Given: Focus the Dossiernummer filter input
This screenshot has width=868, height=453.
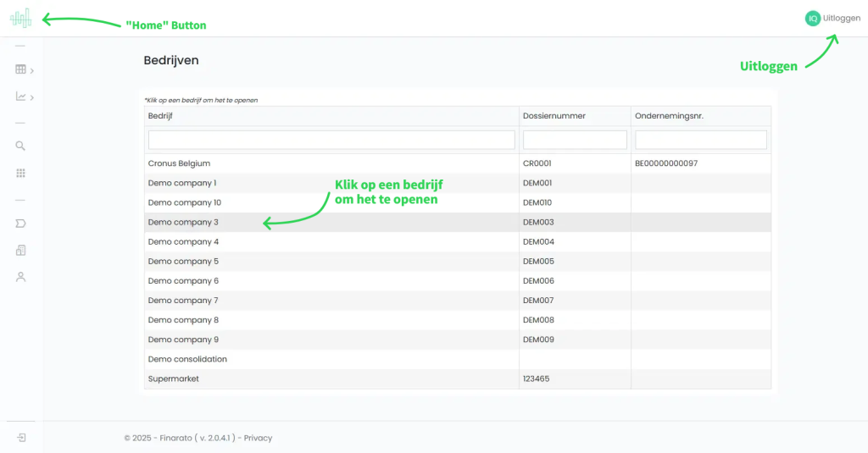Looking at the screenshot, I should (575, 140).
